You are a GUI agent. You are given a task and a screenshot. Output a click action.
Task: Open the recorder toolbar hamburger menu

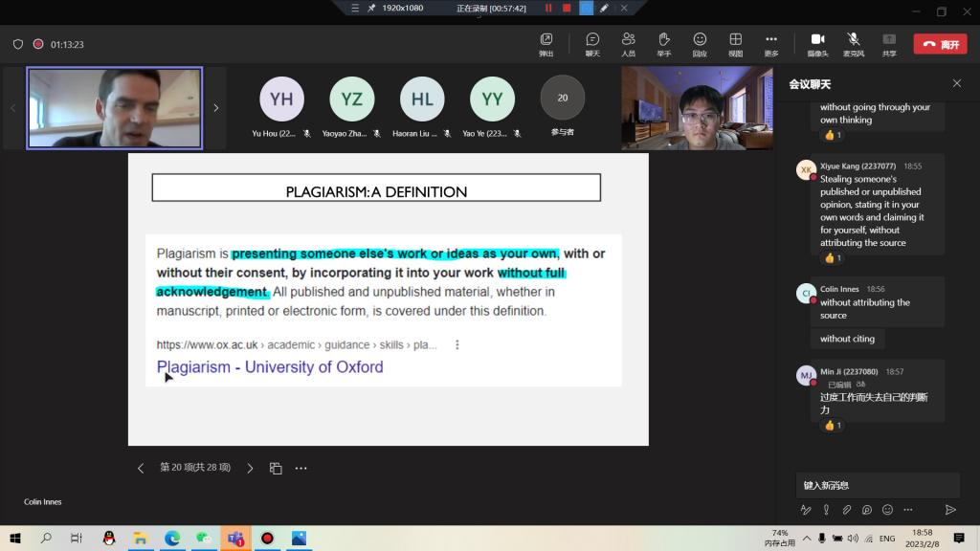pos(355,8)
